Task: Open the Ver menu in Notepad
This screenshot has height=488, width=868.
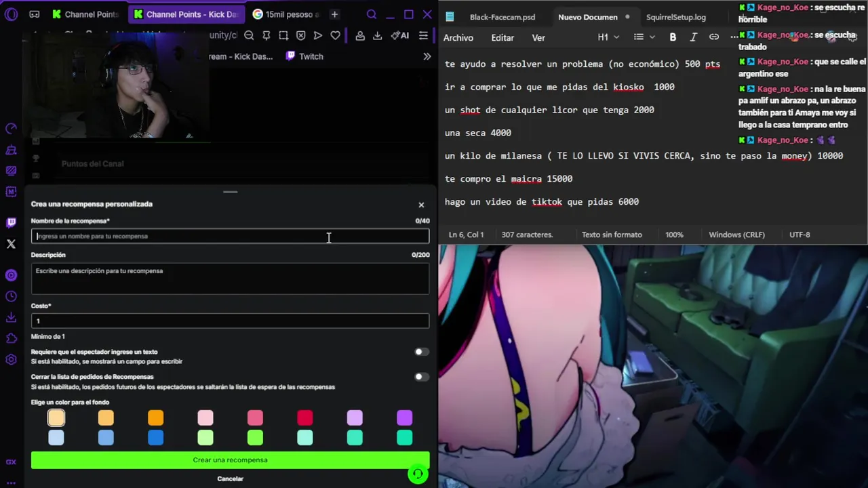Action: (538, 38)
